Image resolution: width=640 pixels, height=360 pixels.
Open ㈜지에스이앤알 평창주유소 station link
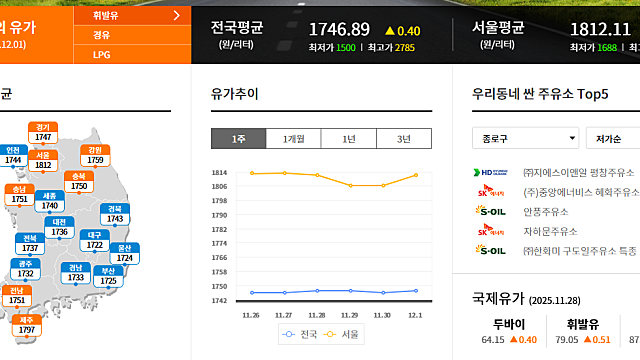pyautogui.click(x=578, y=173)
